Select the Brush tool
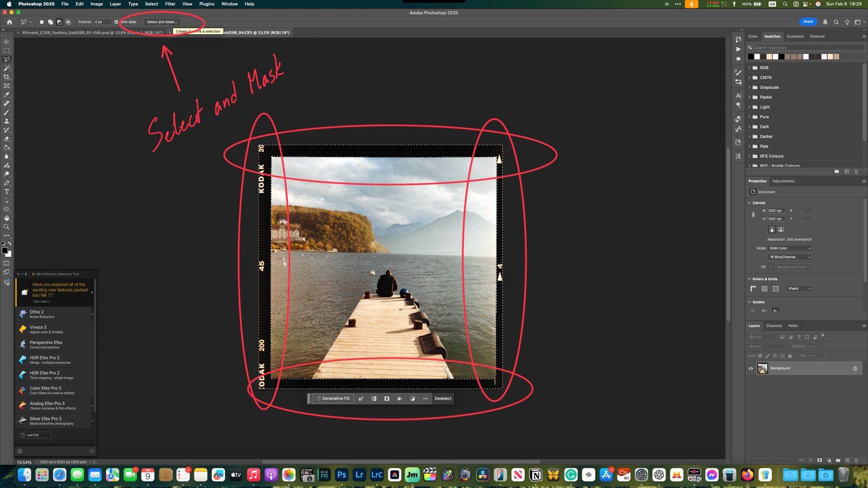This screenshot has width=868, height=488. click(x=6, y=113)
